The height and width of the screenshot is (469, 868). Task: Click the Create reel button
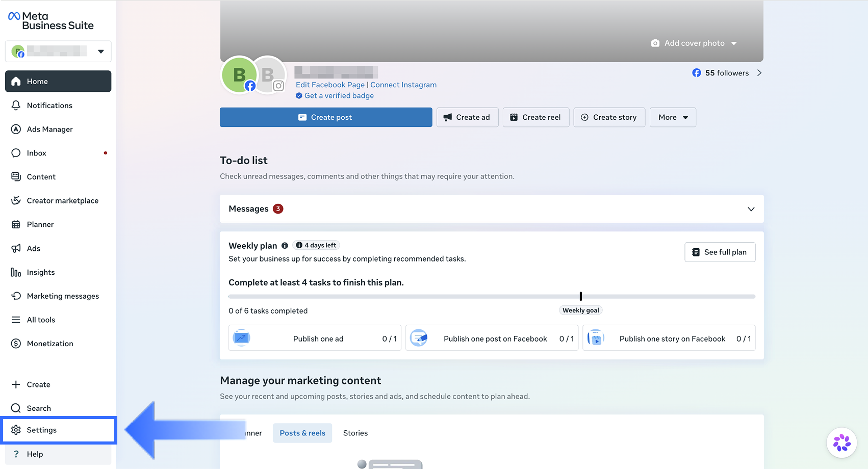coord(536,117)
